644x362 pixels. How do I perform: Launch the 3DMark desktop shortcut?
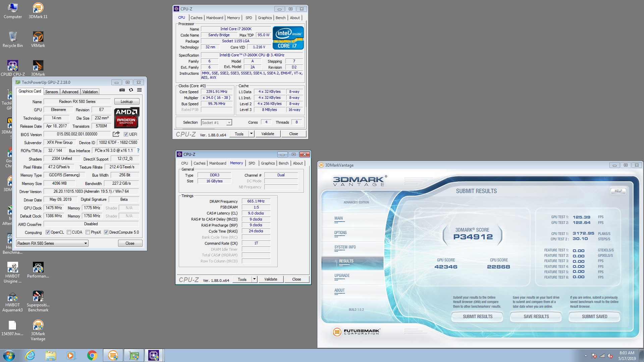(38, 68)
